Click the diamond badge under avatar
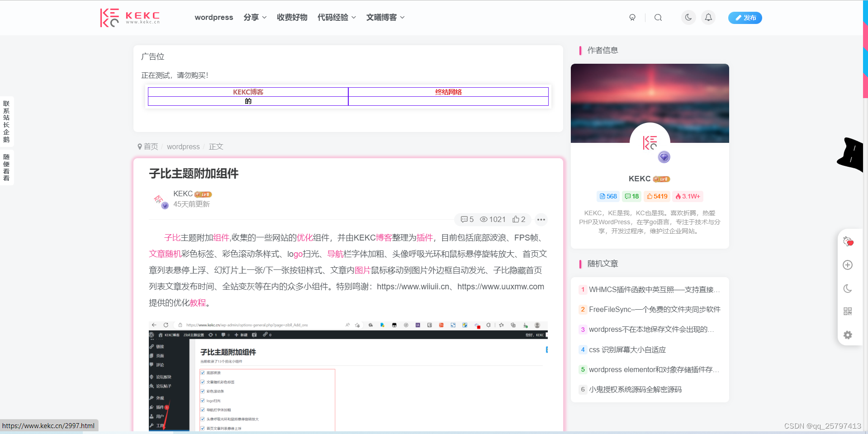This screenshot has width=868, height=434. click(x=664, y=157)
